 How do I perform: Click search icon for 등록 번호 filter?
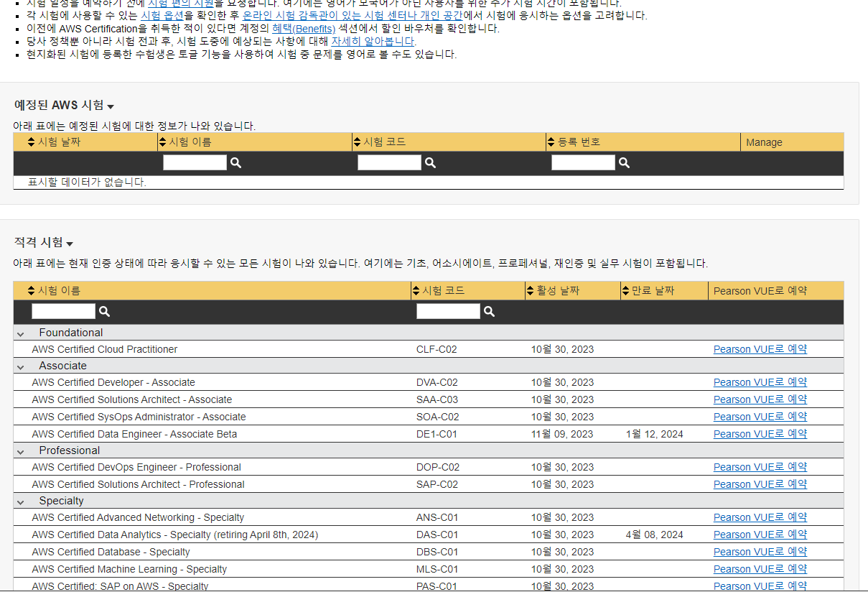click(x=624, y=163)
